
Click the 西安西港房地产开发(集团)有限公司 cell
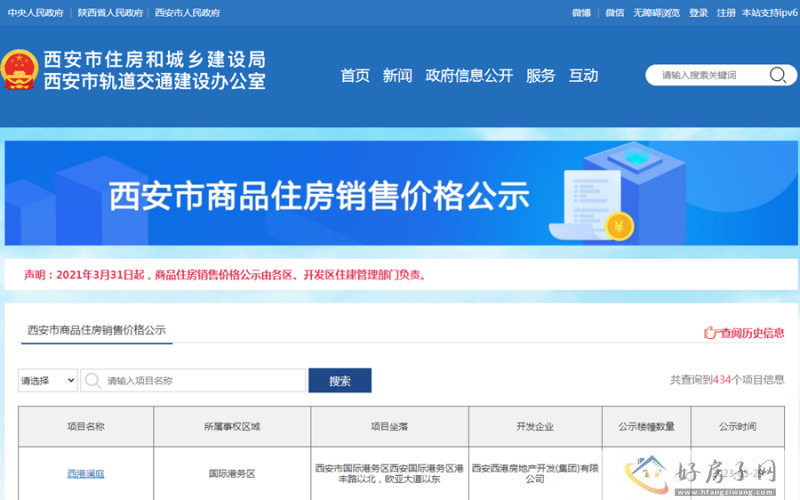pos(535,473)
